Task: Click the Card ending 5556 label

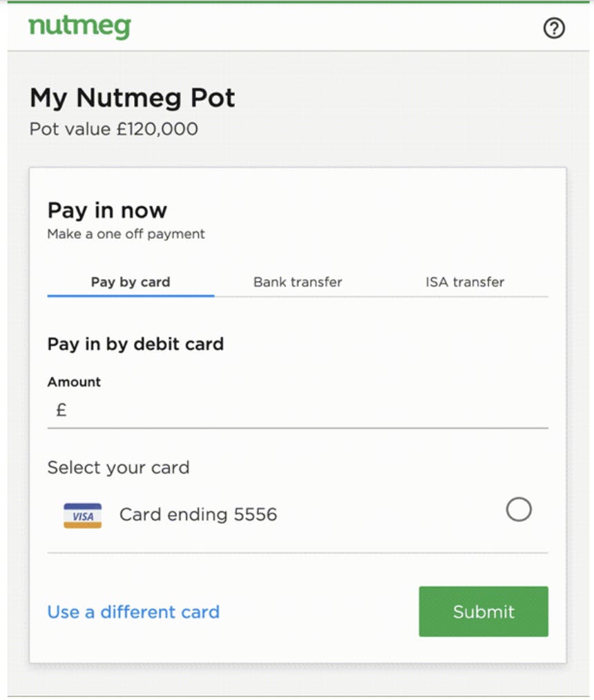Action: (198, 514)
